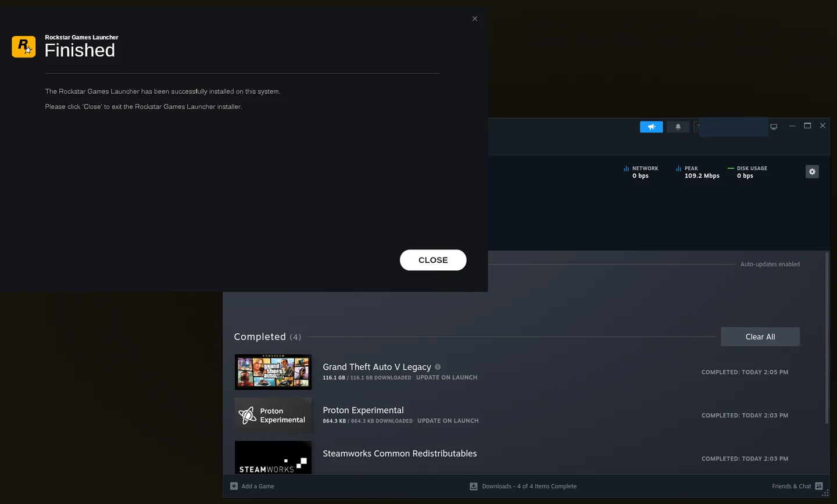Click the 'Completed (4)' section heading

267,337
